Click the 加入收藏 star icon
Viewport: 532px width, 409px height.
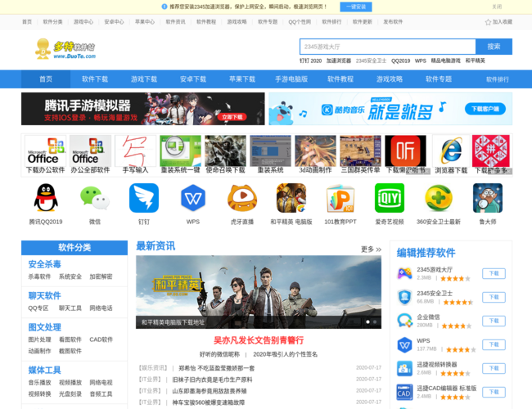488,22
